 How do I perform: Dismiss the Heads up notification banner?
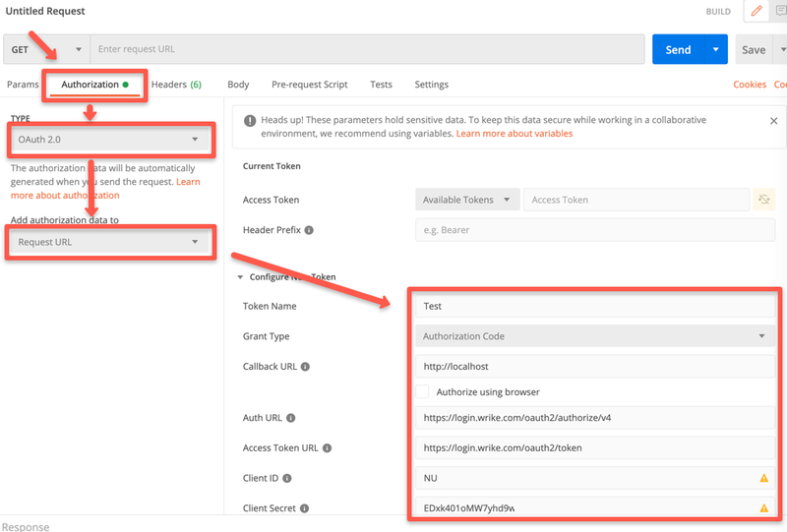tap(773, 121)
